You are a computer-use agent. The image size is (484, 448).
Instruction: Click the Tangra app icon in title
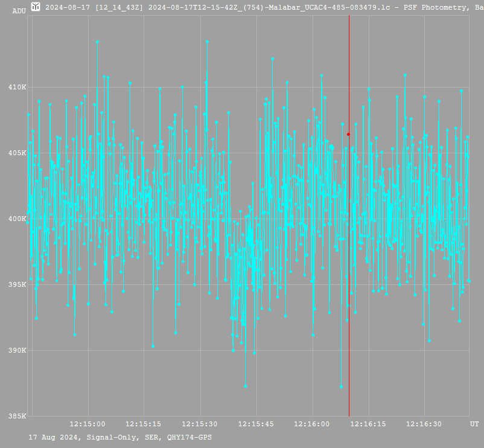36,6
